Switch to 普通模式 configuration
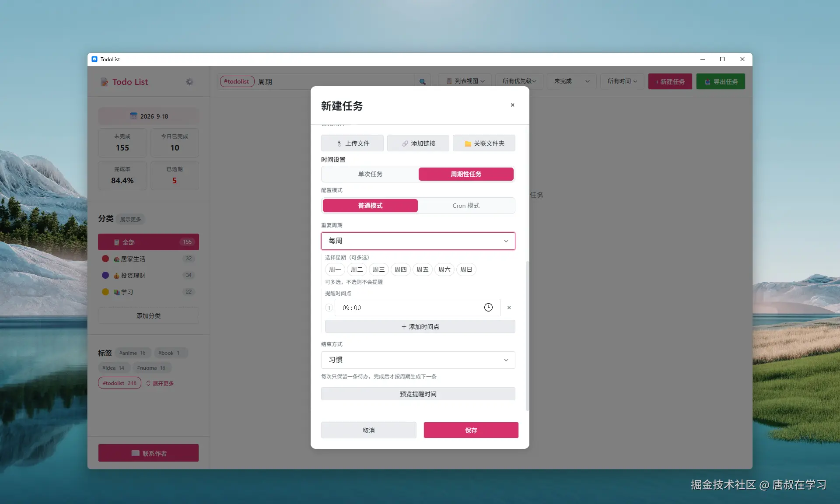Screen dimensions: 840x504 (x=370, y=206)
